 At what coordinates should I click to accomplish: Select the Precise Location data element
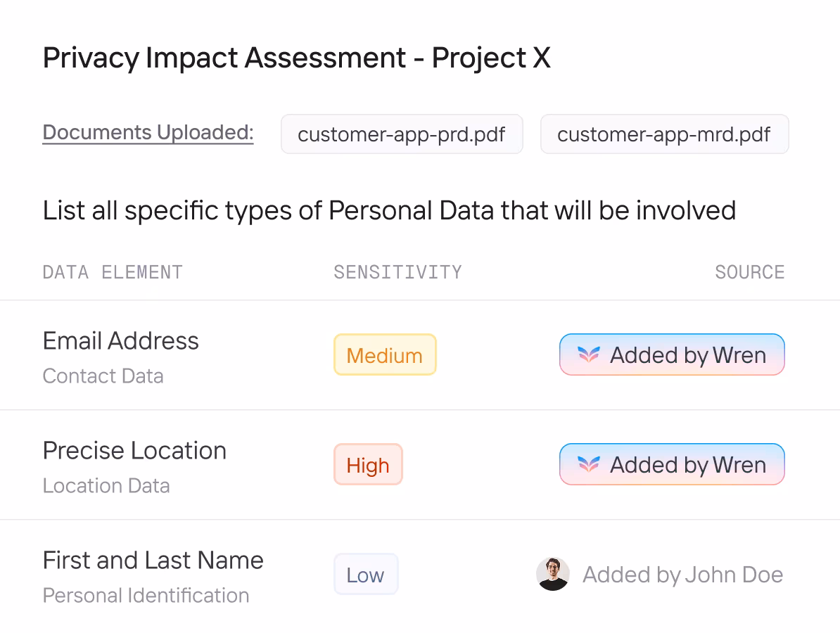134,450
